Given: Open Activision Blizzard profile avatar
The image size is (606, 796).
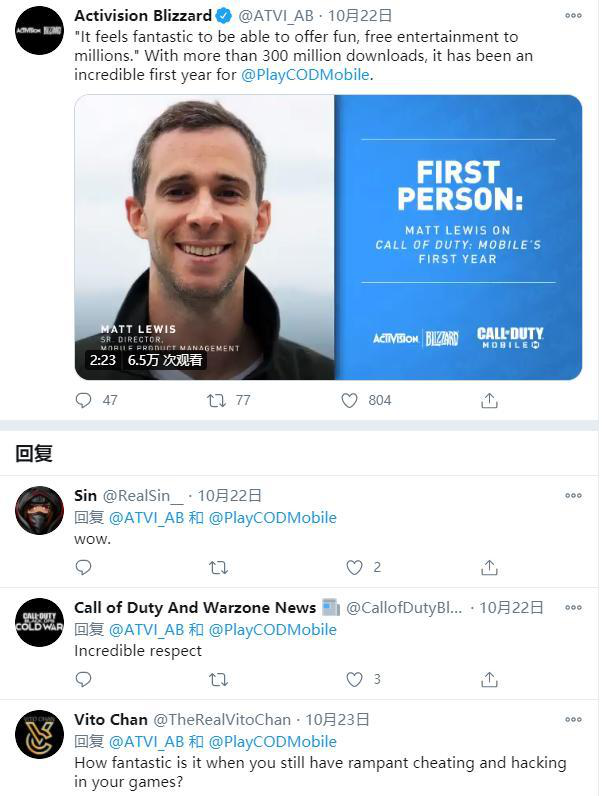Looking at the screenshot, I should [40, 30].
